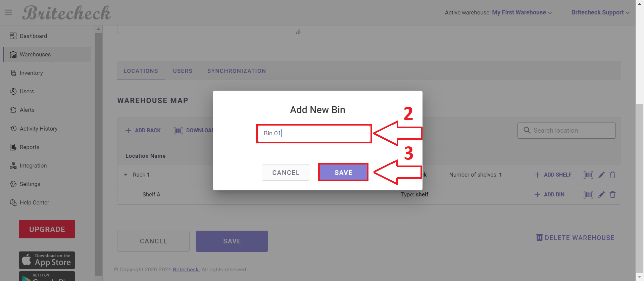Switch to the Users tab

[x=183, y=71]
